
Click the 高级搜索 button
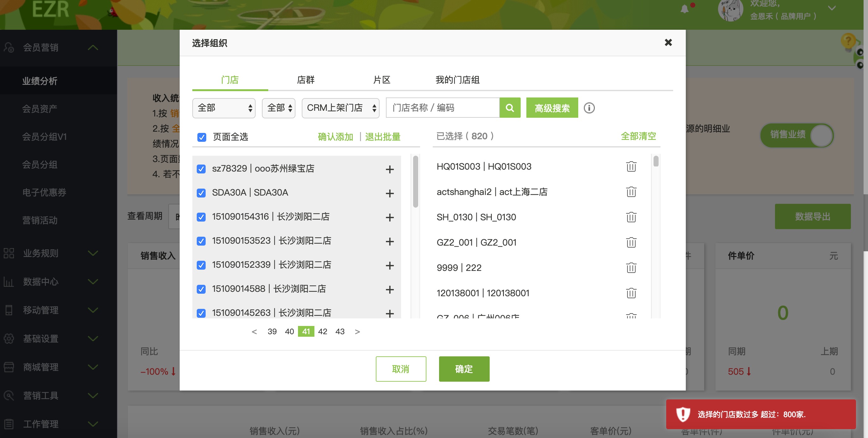click(x=552, y=108)
